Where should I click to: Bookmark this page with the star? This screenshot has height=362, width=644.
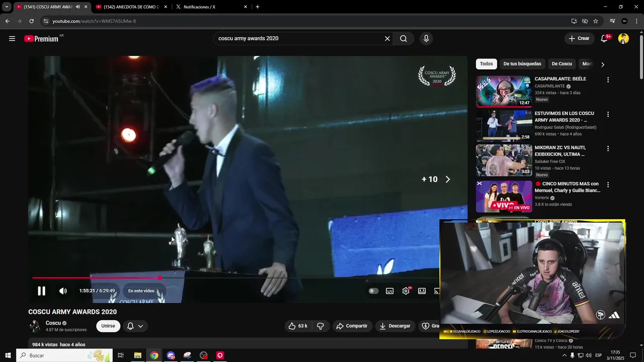(x=596, y=21)
